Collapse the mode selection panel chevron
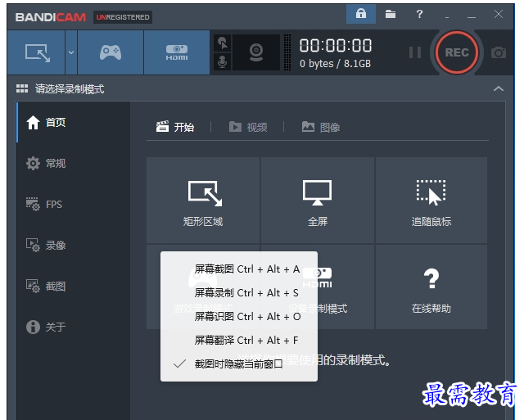 tap(499, 88)
